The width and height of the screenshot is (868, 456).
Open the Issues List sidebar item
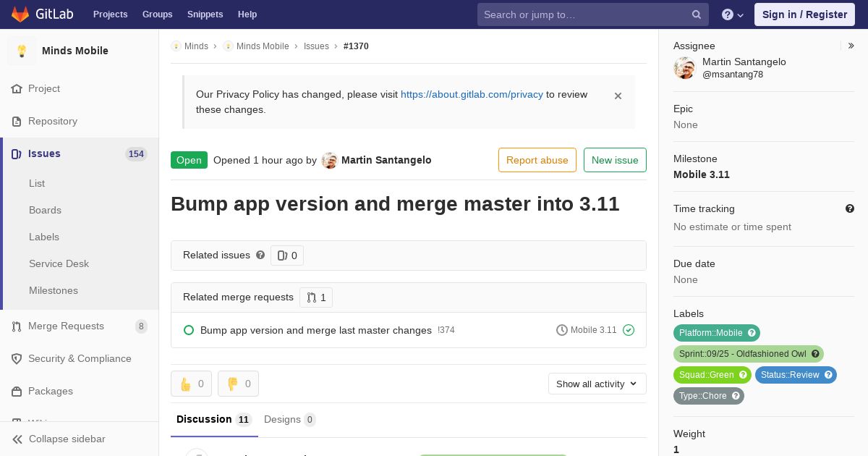click(x=37, y=183)
